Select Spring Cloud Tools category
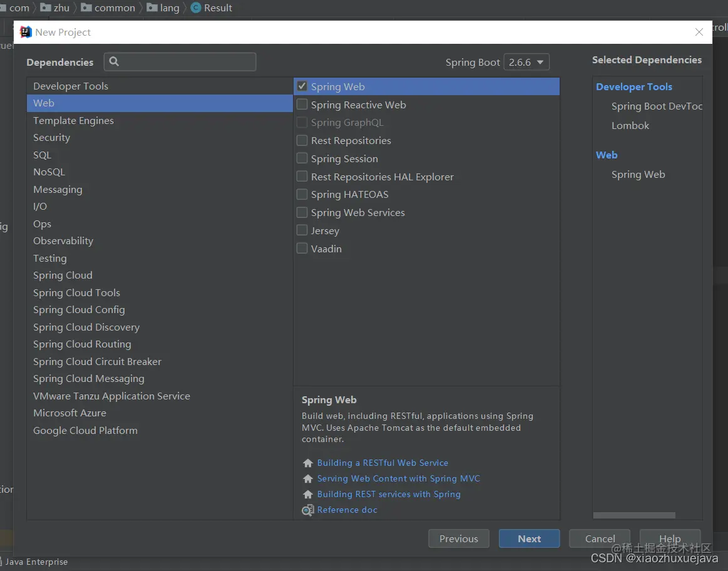The width and height of the screenshot is (728, 571). point(160,292)
